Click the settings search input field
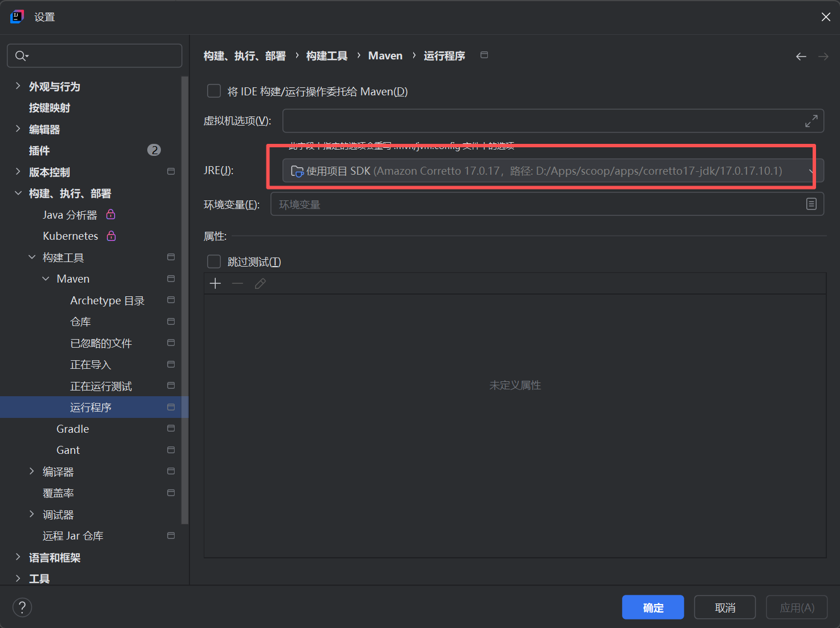 [95, 55]
